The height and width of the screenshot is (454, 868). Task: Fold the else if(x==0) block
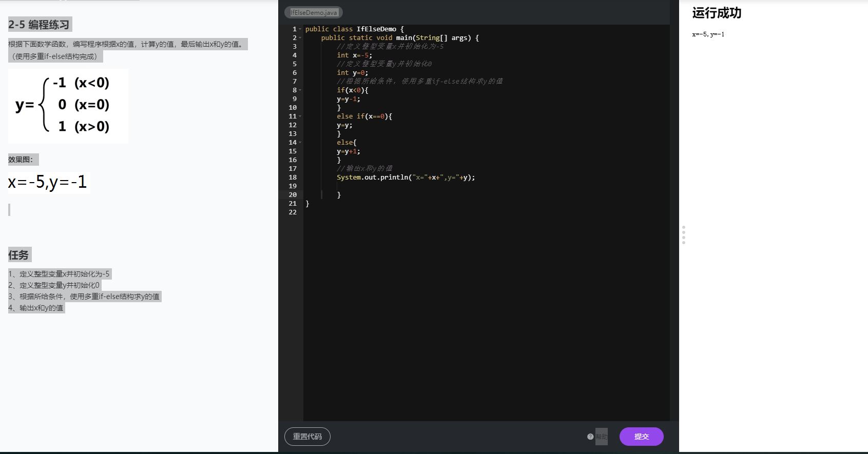point(300,116)
